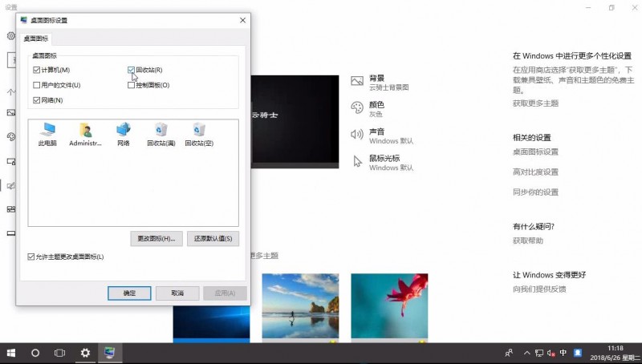
Task: Select the Administrator user folder icon
Action: 85,135
